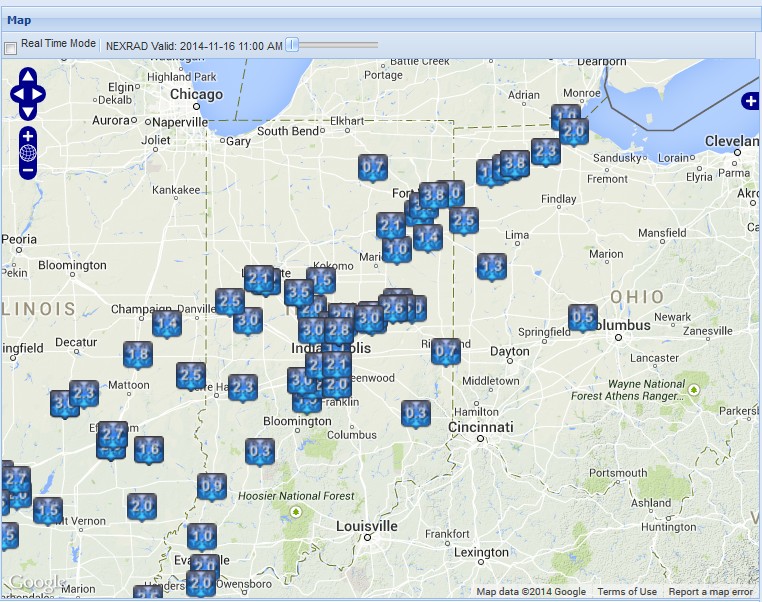Click the 1.0 marker north of Evansville
762x602 pixels.
tap(202, 537)
